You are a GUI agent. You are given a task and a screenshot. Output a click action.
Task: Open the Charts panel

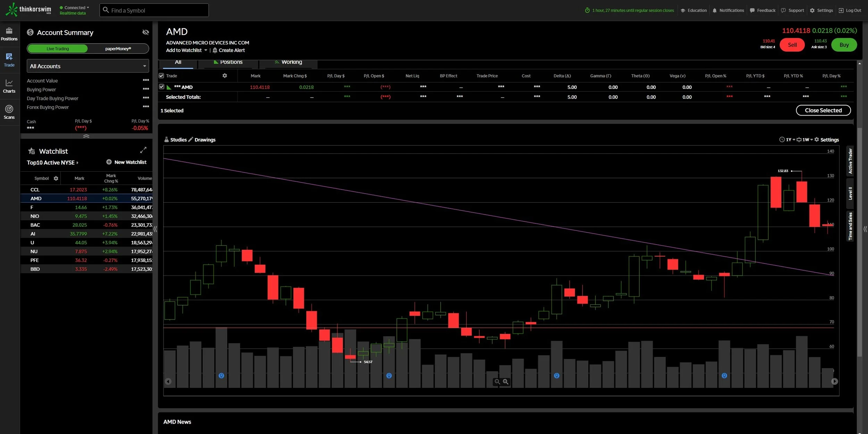(9, 86)
